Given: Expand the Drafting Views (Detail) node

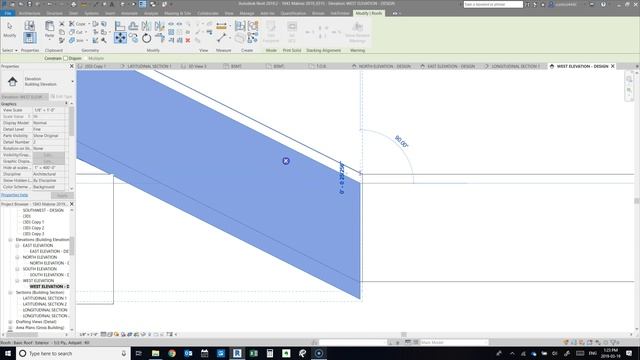Looking at the screenshot, I should tap(11, 322).
